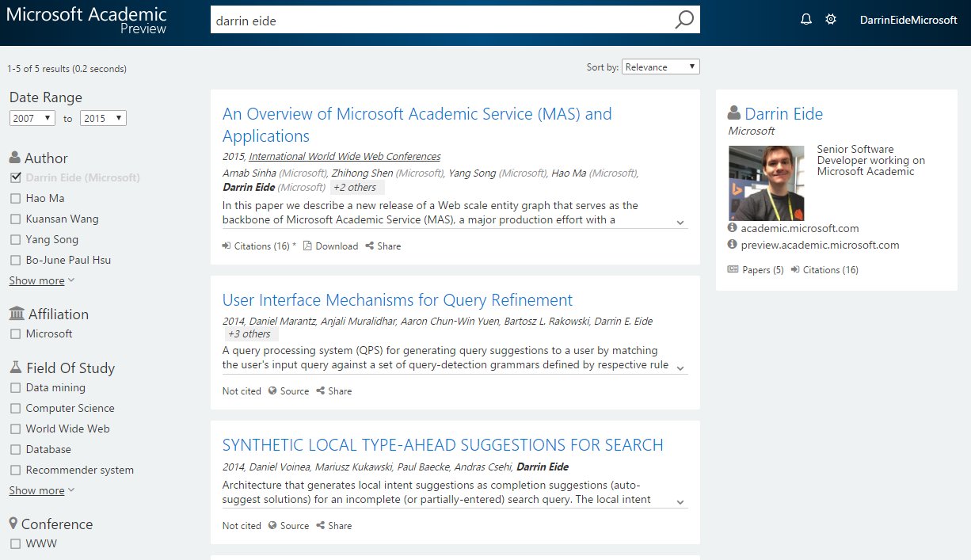Viewport: 971px width, 560px height.
Task: Click the search magnifier icon
Action: click(684, 20)
